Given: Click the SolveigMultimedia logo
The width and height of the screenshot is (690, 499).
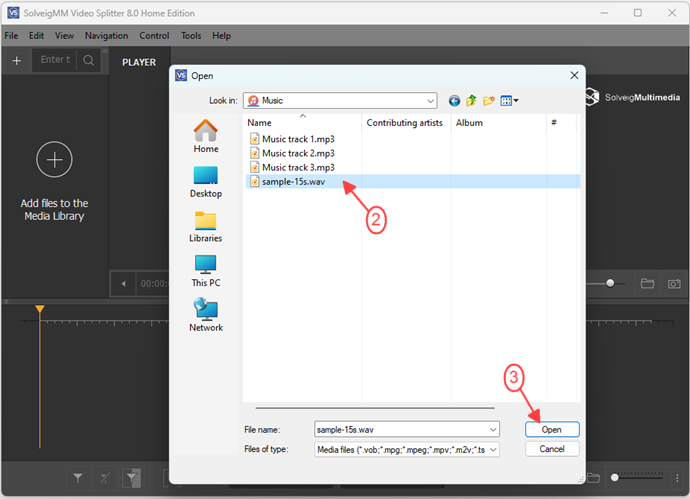Looking at the screenshot, I should [632, 97].
